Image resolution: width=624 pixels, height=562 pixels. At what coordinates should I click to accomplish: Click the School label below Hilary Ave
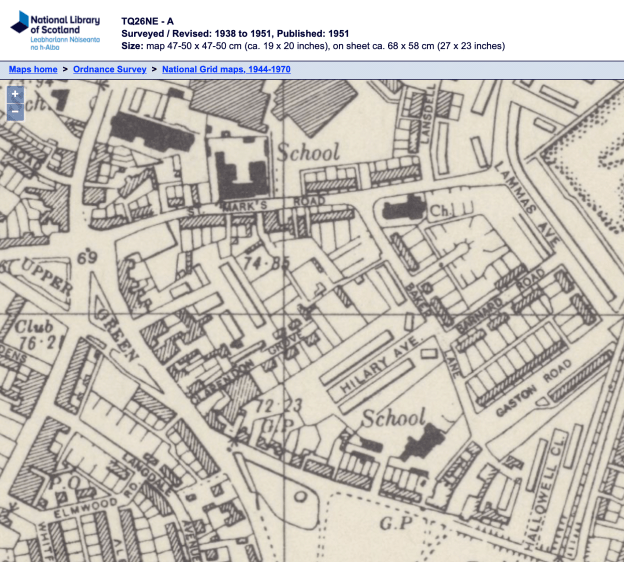393,418
